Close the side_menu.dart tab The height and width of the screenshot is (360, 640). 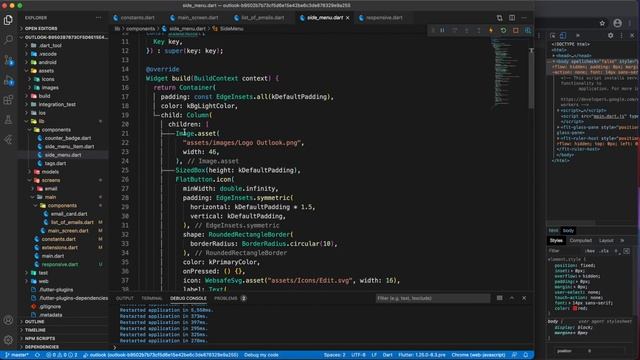(348, 18)
